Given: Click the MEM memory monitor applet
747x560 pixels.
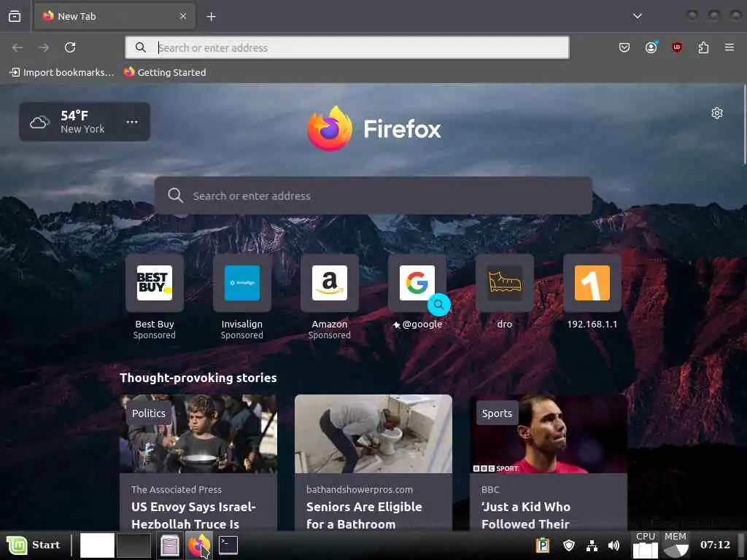Looking at the screenshot, I should click(676, 545).
